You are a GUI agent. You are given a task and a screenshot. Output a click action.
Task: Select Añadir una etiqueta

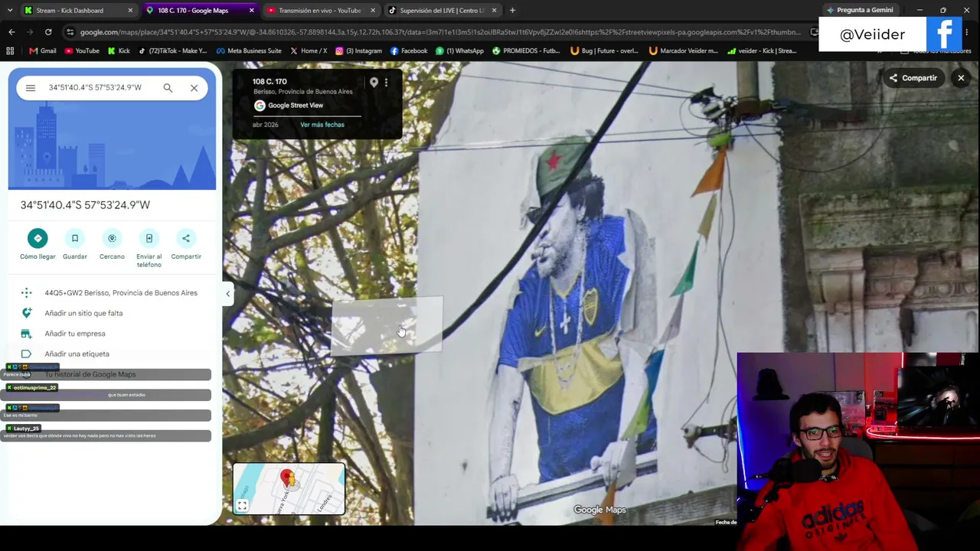(77, 354)
